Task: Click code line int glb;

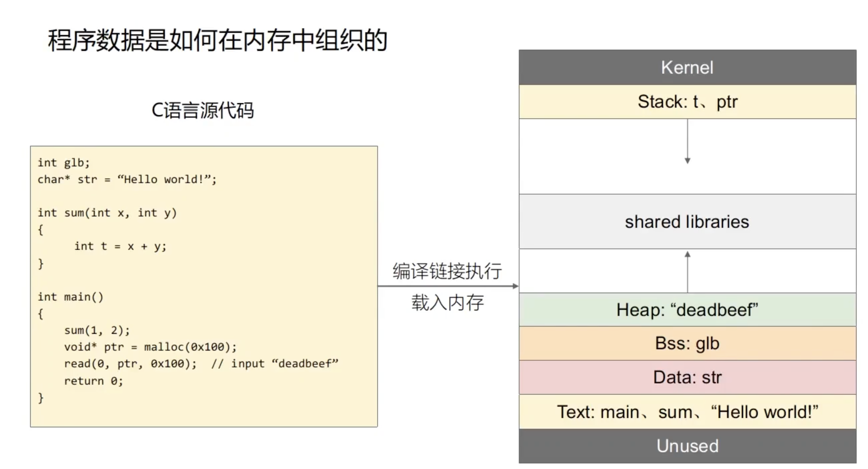Action: pyautogui.click(x=64, y=163)
